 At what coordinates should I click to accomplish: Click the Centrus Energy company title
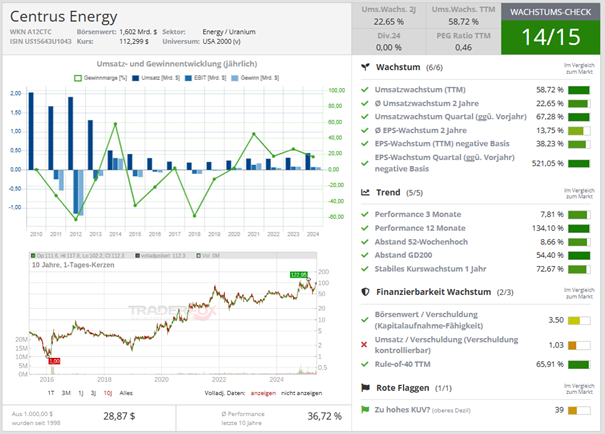tap(63, 17)
